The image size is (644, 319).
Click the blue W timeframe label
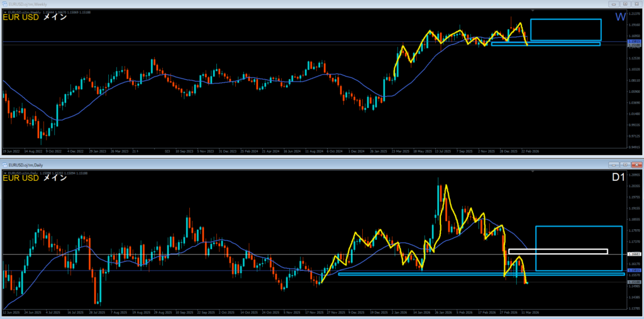tap(620, 18)
